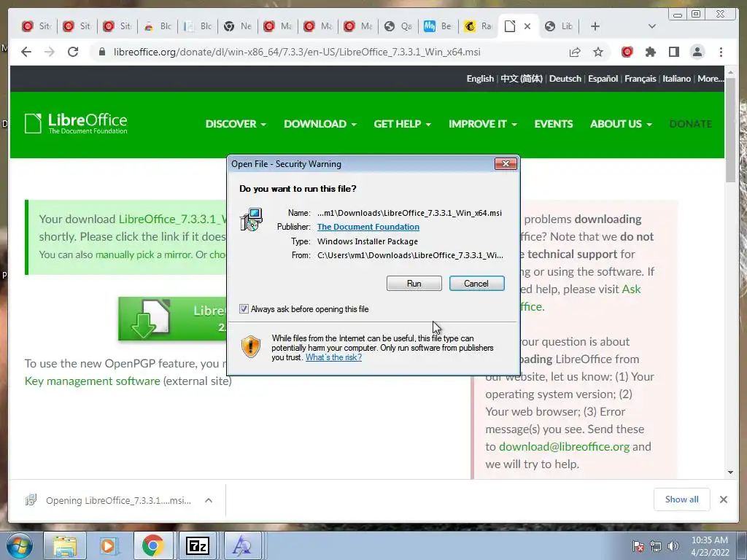747x560 pixels.
Task: Expand the DOWNLOAD menu
Action: coord(320,124)
